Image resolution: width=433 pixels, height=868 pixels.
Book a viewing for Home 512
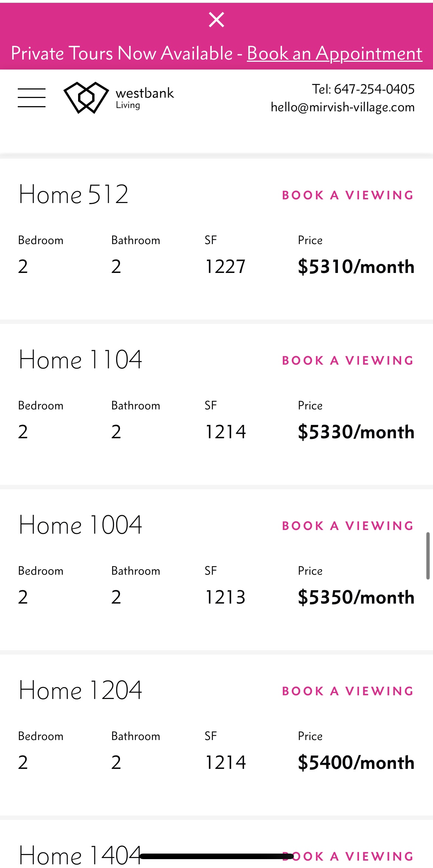[x=348, y=195]
